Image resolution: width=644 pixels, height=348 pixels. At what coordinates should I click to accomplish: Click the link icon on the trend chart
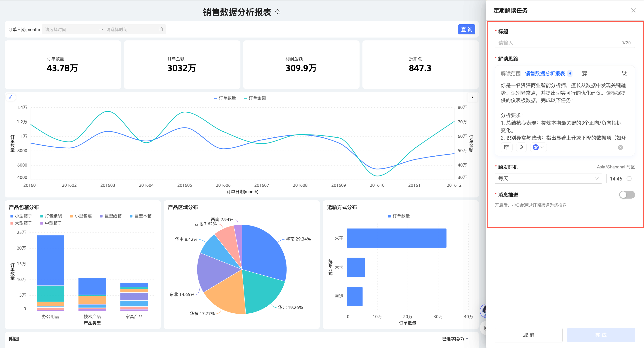pos(11,97)
